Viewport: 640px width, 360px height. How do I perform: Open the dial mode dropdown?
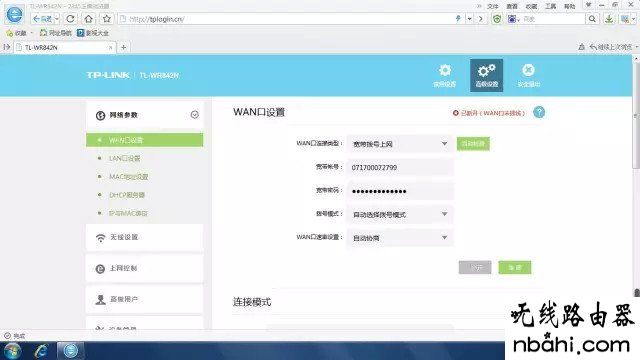coord(400,214)
